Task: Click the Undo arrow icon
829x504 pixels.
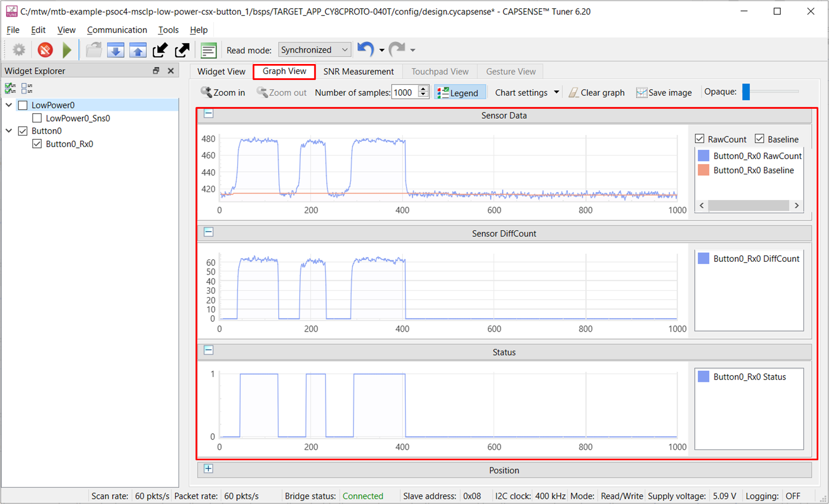Action: [x=366, y=49]
